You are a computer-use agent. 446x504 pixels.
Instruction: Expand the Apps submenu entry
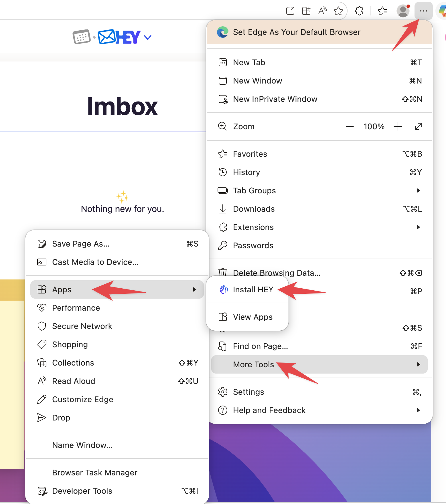pyautogui.click(x=117, y=289)
